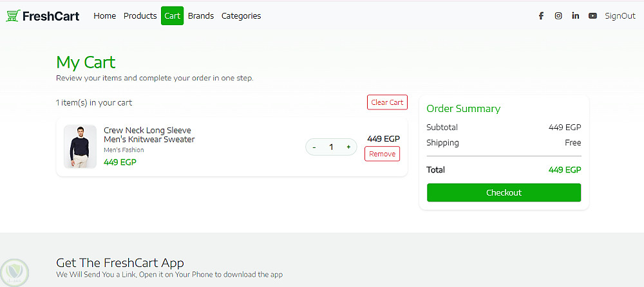Click the FreshCart shopping cart logo icon
Screen dimensions: 644x287
click(x=13, y=16)
